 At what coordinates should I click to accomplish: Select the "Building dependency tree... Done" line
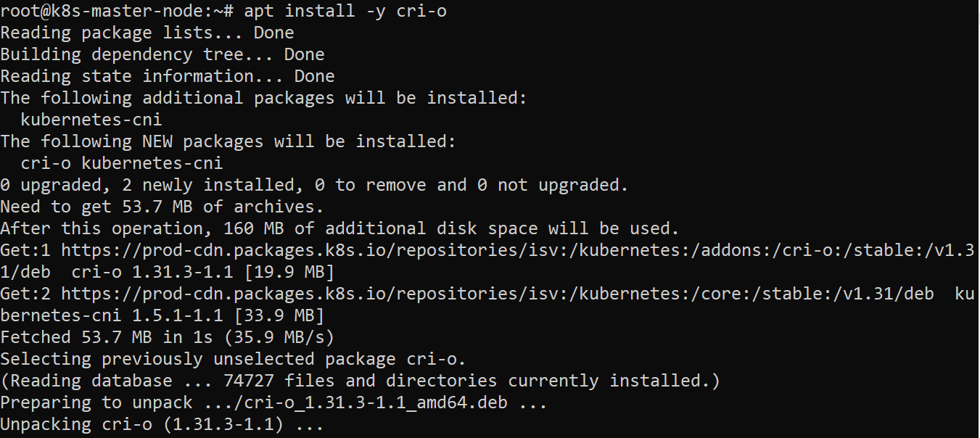[162, 54]
